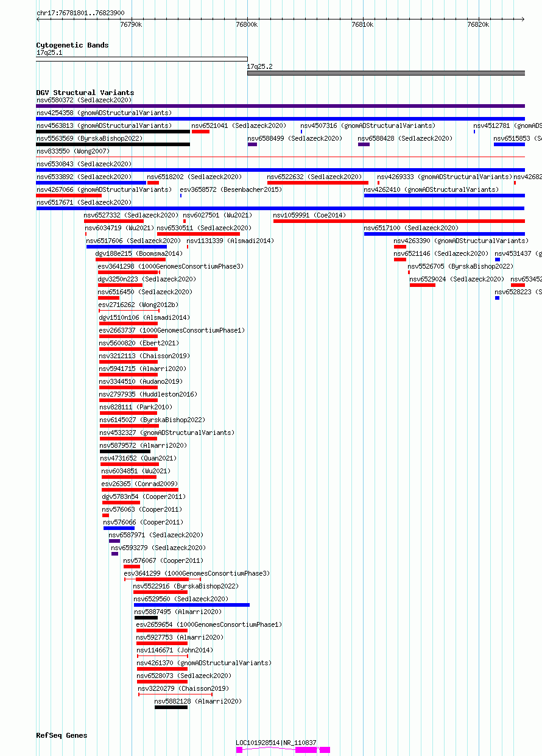This screenshot has width=542, height=756.
Task: Open variant nsv4269333 label
Action: (x=445, y=177)
